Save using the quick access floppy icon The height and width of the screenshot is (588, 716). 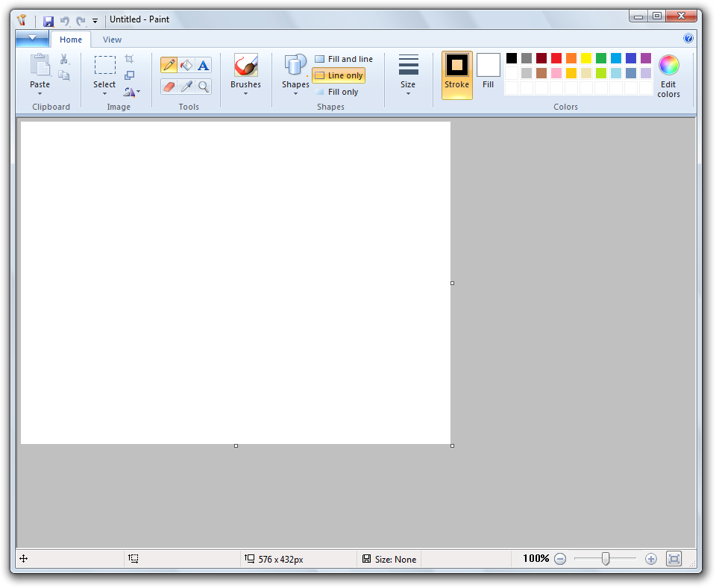48,20
